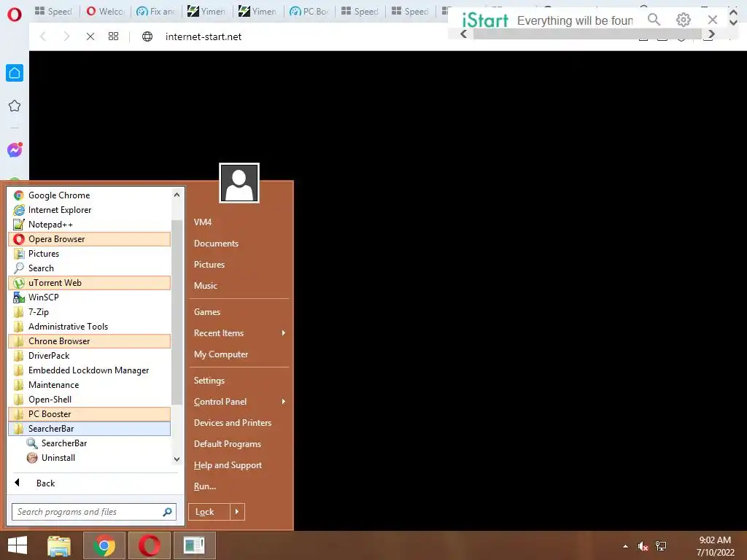Expand the DriverPack folder
Screen dimensions: 747x560
coord(90,356)
